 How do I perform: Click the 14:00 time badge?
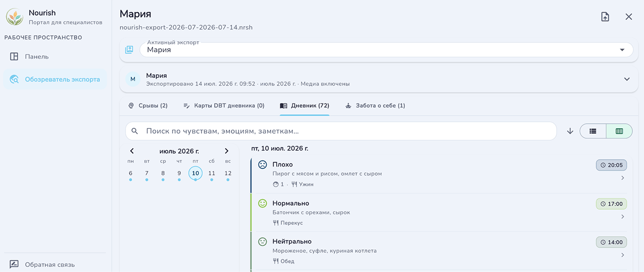(611, 242)
